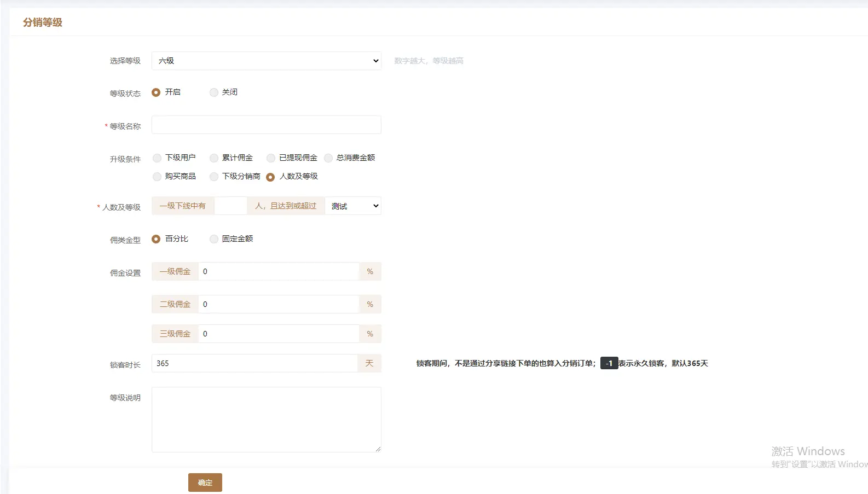
Task: Click the 二级佣金 value field
Action: pyautogui.click(x=278, y=305)
